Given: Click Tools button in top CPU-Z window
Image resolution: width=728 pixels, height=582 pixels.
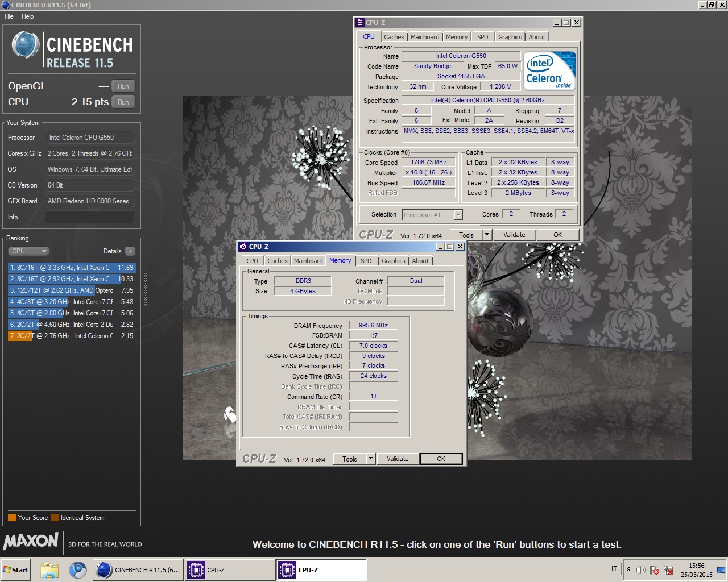Looking at the screenshot, I should (x=466, y=235).
